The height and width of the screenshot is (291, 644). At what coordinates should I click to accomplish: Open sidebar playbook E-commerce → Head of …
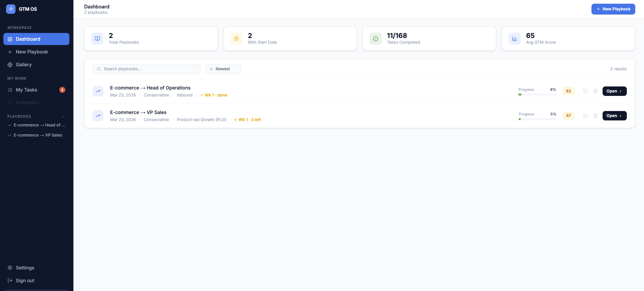[36, 125]
